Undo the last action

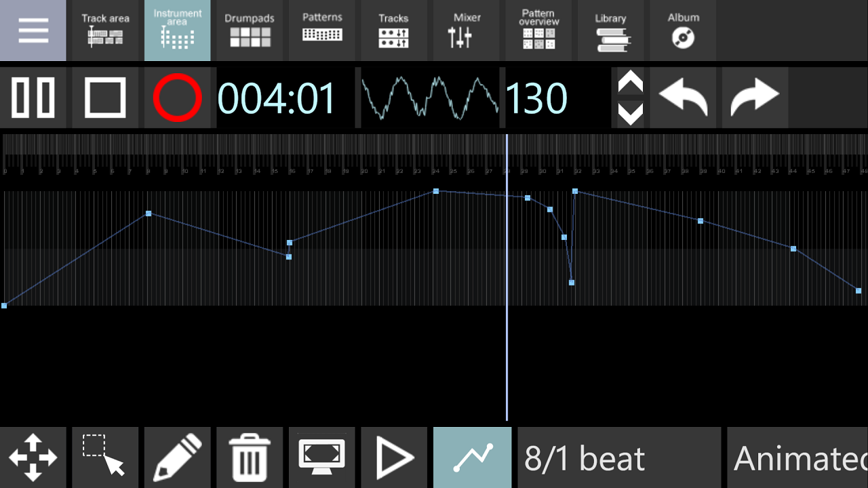click(683, 98)
